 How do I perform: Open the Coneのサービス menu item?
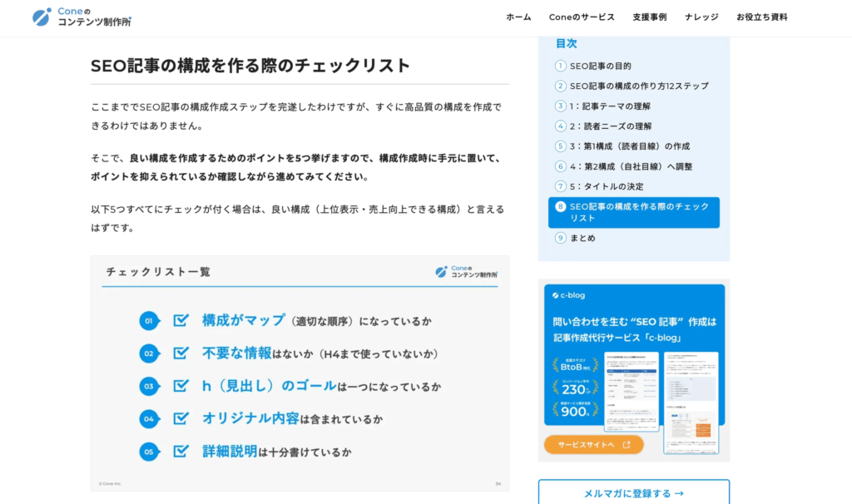(x=582, y=17)
